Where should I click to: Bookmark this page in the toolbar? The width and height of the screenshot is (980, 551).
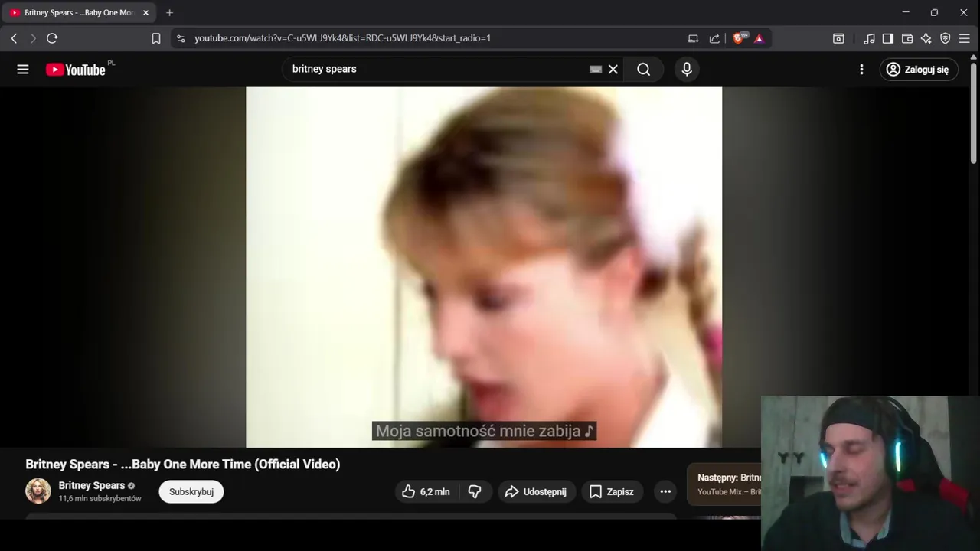click(x=156, y=38)
